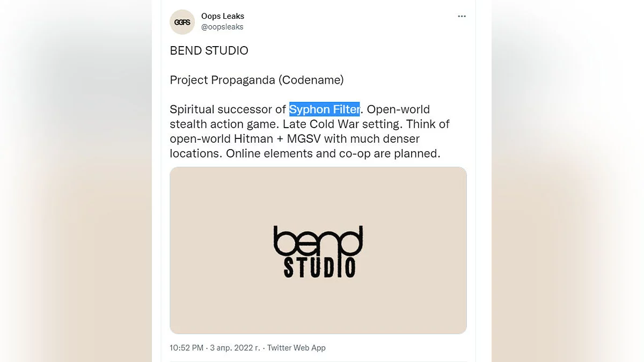This screenshot has height=362, width=644.
Task: Click the Oops Leaks profile avatar
Action: [x=182, y=22]
